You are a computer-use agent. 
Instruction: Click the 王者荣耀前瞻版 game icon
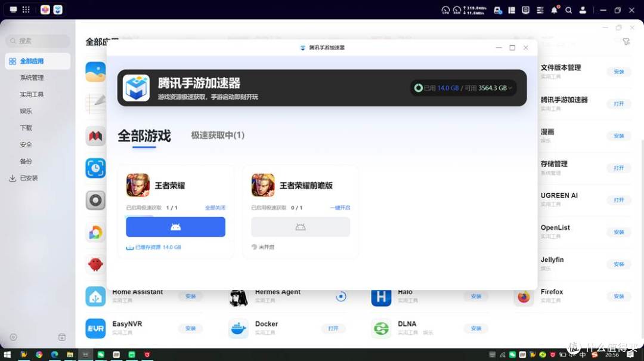point(263,185)
